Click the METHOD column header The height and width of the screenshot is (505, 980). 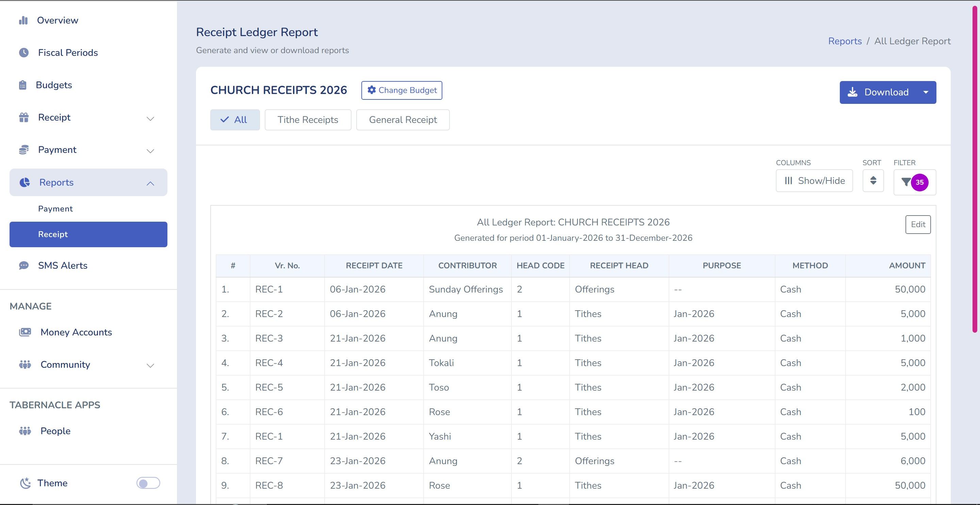pos(810,266)
